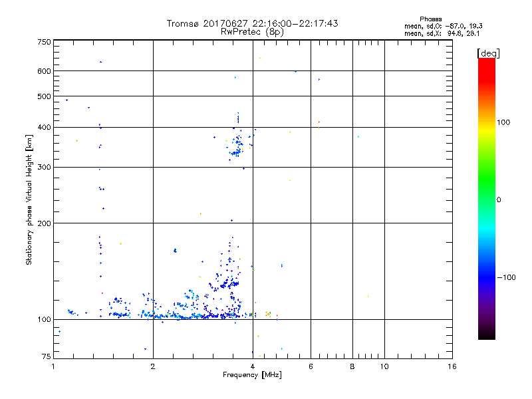Select the 'mean, sd,O: -87.0, 19.3' line

(444, 26)
